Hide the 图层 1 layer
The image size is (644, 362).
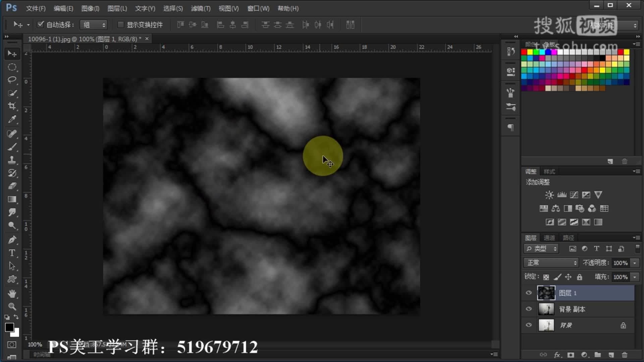(x=529, y=293)
